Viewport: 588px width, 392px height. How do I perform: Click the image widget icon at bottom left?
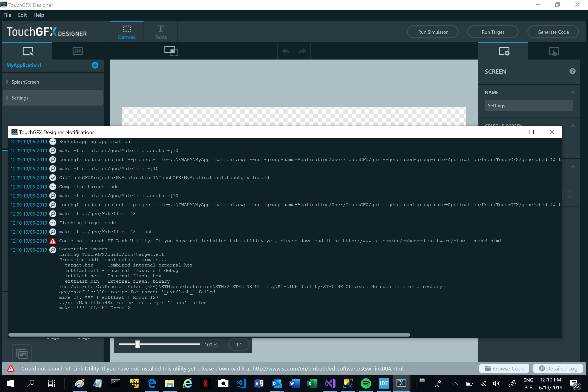pyautogui.click(x=22, y=354)
